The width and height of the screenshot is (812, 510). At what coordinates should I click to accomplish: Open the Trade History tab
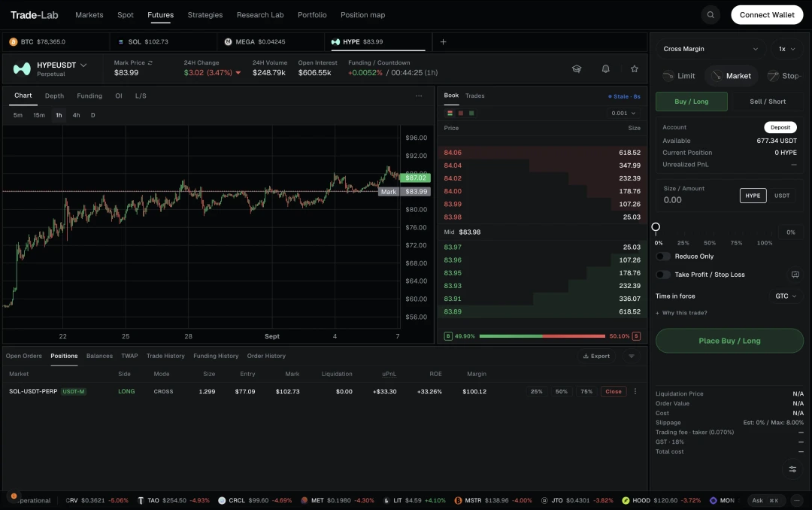click(165, 356)
